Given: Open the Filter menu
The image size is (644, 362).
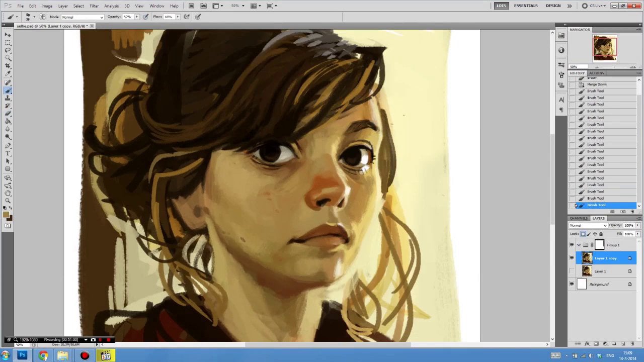Looking at the screenshot, I should point(94,6).
